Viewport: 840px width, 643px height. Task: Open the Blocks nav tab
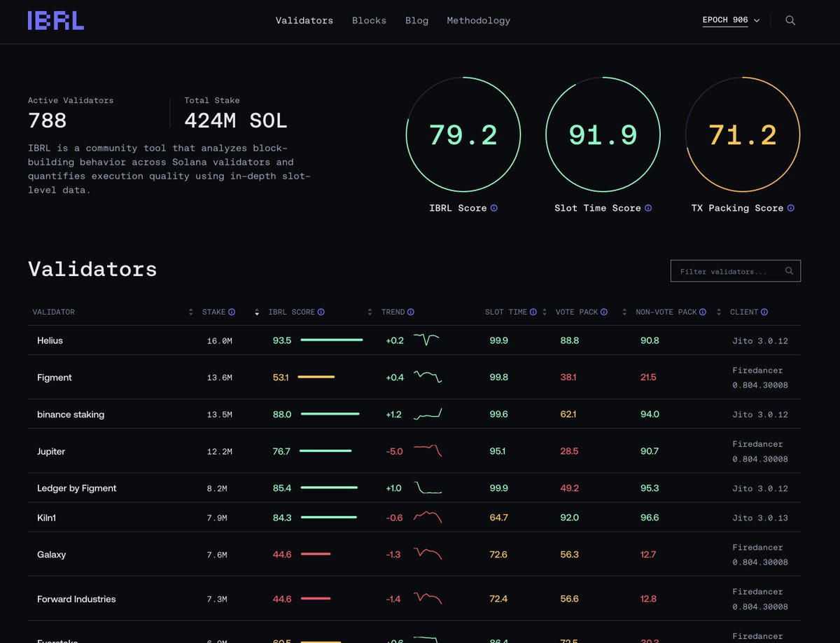(369, 20)
